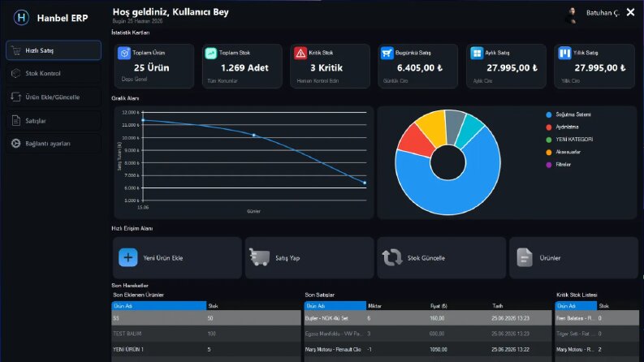Toggle Aksesuarlar legend swatch
The width and height of the screenshot is (644, 362).
pos(549,153)
